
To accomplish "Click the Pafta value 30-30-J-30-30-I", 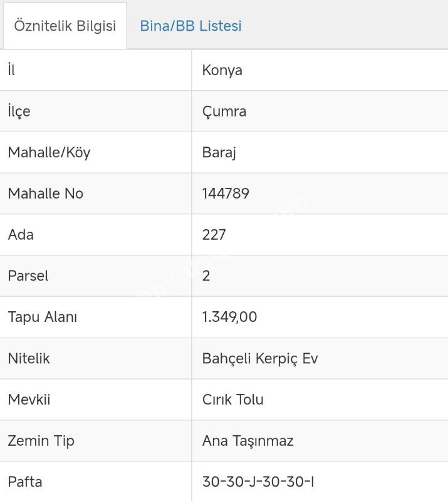I will (258, 482).
